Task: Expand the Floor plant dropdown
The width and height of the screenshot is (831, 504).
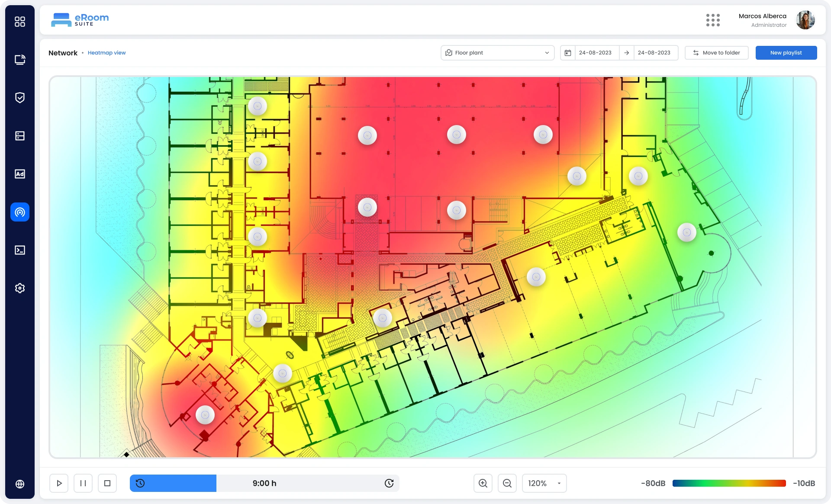Action: [497, 53]
